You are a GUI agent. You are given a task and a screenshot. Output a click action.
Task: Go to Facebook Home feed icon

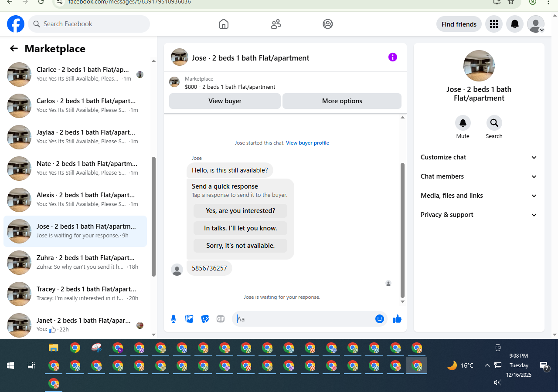[x=224, y=24]
